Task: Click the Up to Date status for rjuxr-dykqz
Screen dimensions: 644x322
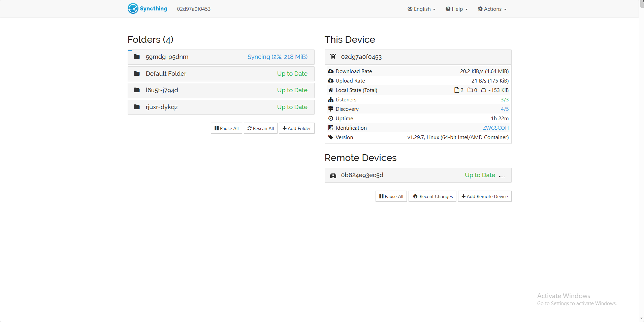Action: click(x=292, y=107)
